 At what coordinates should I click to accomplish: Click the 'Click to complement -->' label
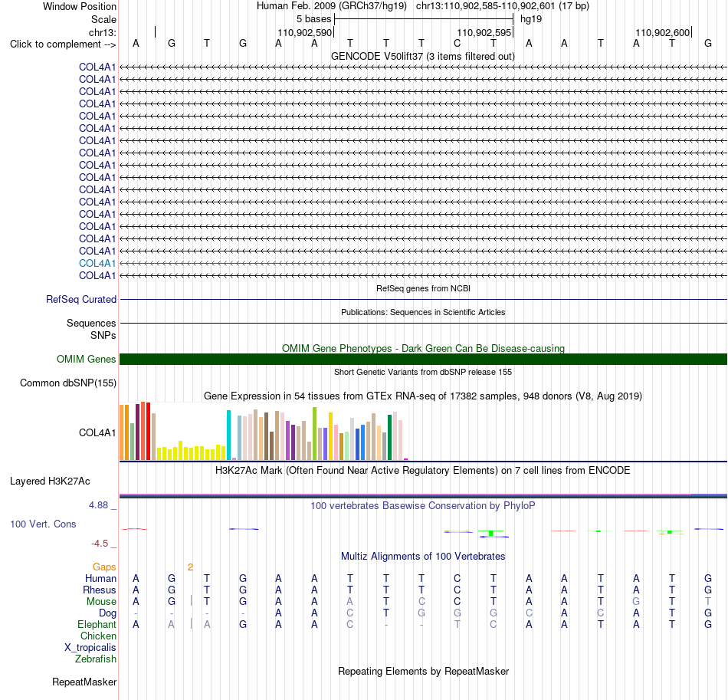coord(63,44)
